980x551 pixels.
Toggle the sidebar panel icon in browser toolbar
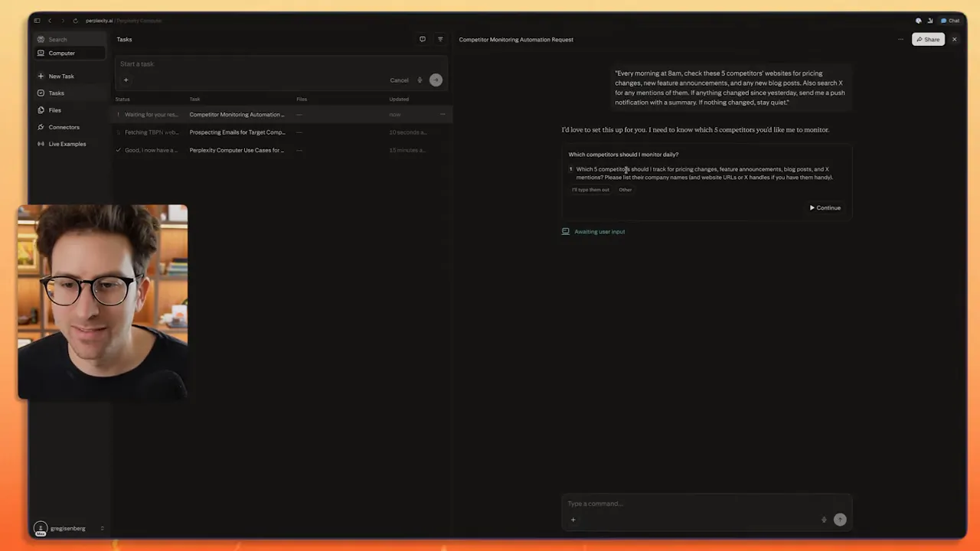click(37, 21)
